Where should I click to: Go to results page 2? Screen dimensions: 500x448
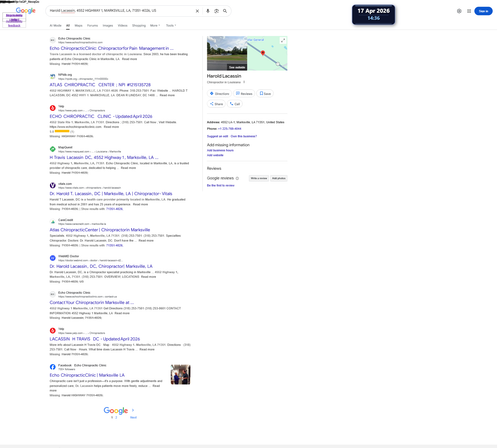pyautogui.click(x=116, y=417)
